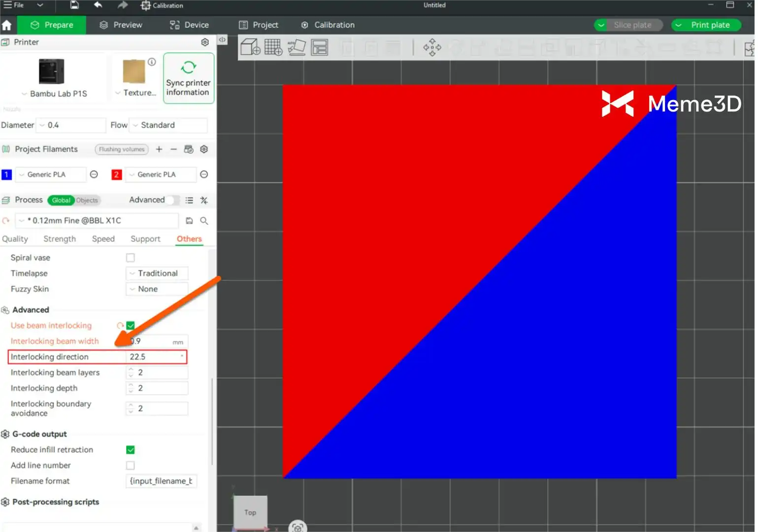Open printer settings gear icon
This screenshot has height=532, width=758.
click(205, 42)
